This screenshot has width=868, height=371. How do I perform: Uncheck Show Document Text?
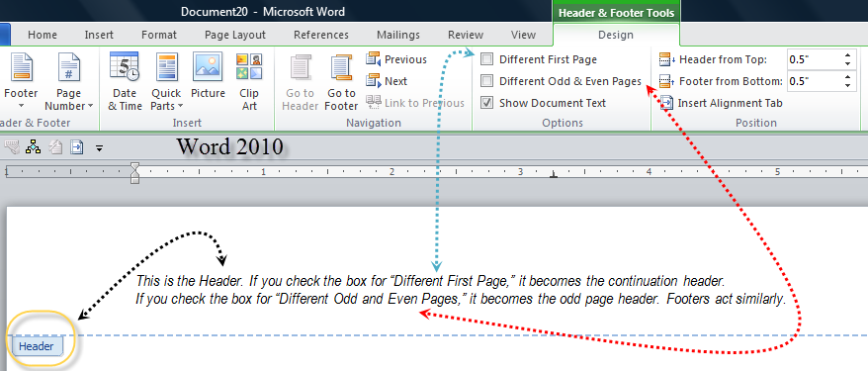[487, 103]
